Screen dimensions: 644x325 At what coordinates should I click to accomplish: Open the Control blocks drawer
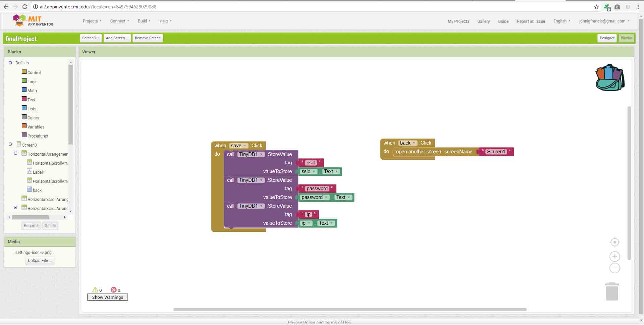(34, 72)
